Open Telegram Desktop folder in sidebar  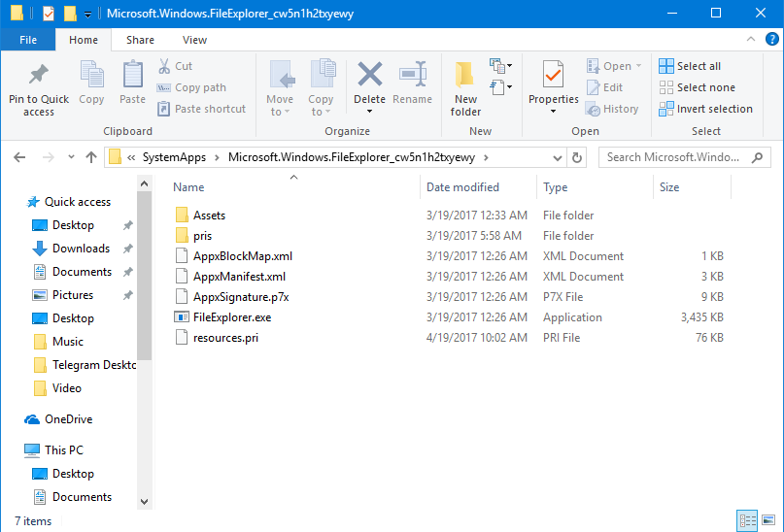(x=85, y=365)
